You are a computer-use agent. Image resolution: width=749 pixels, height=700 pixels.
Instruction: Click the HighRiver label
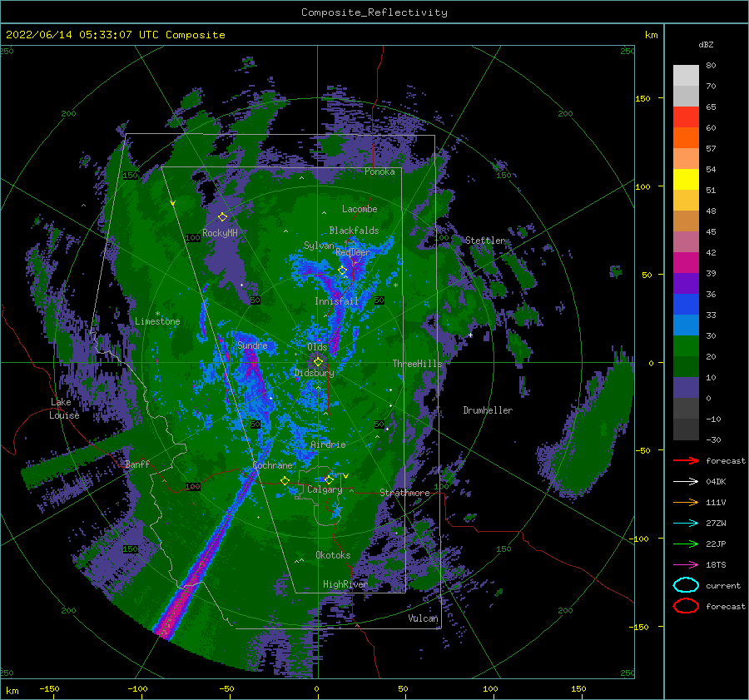[x=345, y=584]
